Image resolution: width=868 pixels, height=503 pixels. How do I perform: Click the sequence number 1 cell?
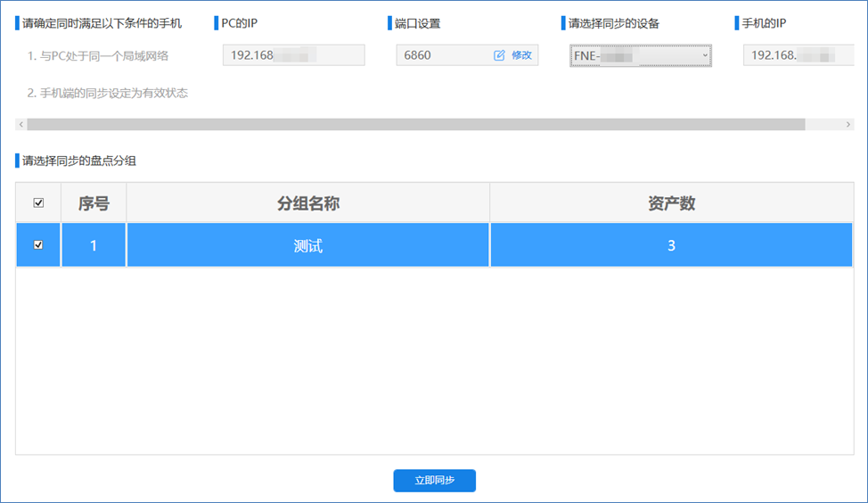94,245
